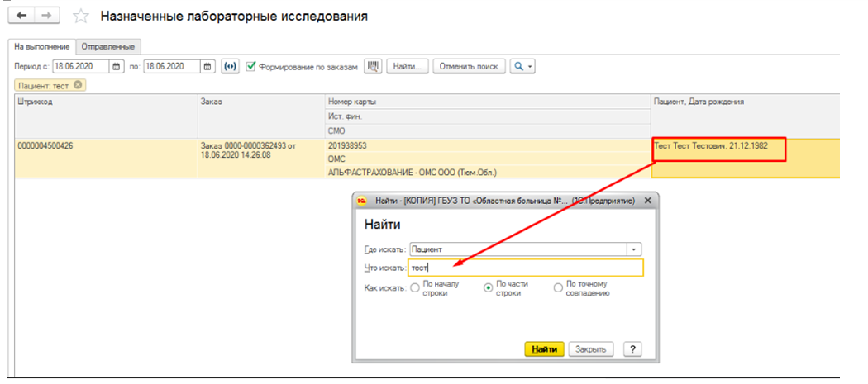868x384 pixels.
Task: Switch to the 'Отправленные' tab
Action: [x=108, y=47]
